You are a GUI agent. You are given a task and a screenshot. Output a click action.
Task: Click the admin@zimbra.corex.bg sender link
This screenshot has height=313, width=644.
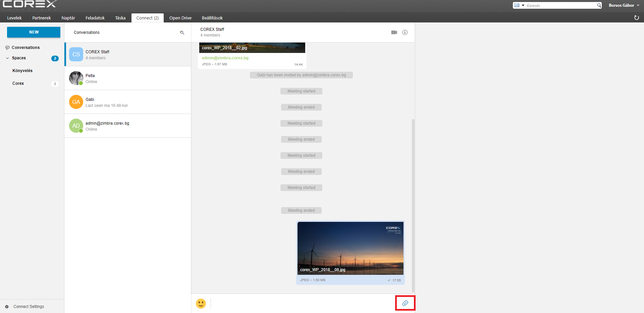(x=225, y=58)
